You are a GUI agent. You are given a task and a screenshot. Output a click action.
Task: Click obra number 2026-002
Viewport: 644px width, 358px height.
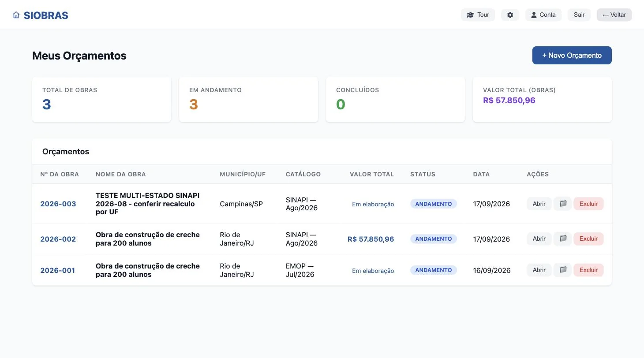coord(58,239)
